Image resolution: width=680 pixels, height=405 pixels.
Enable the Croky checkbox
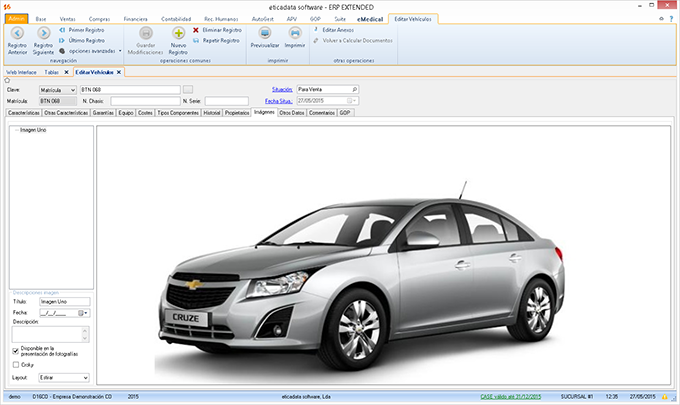(x=16, y=365)
